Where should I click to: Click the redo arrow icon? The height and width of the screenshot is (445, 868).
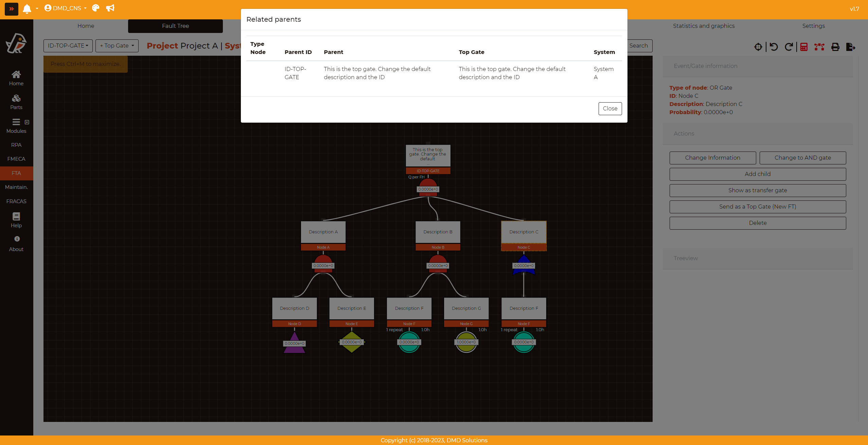pyautogui.click(x=789, y=47)
